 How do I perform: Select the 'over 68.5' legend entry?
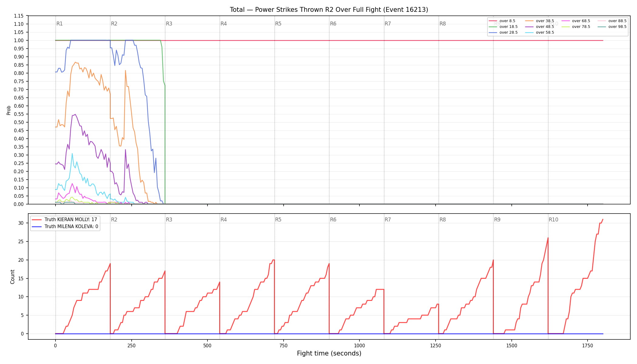point(576,21)
